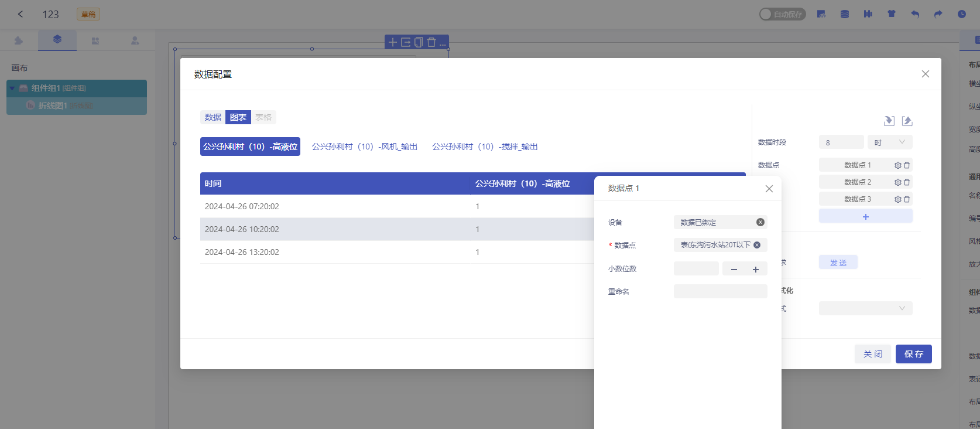Open the 时 unit dropdown
980x429 pixels.
click(890, 142)
